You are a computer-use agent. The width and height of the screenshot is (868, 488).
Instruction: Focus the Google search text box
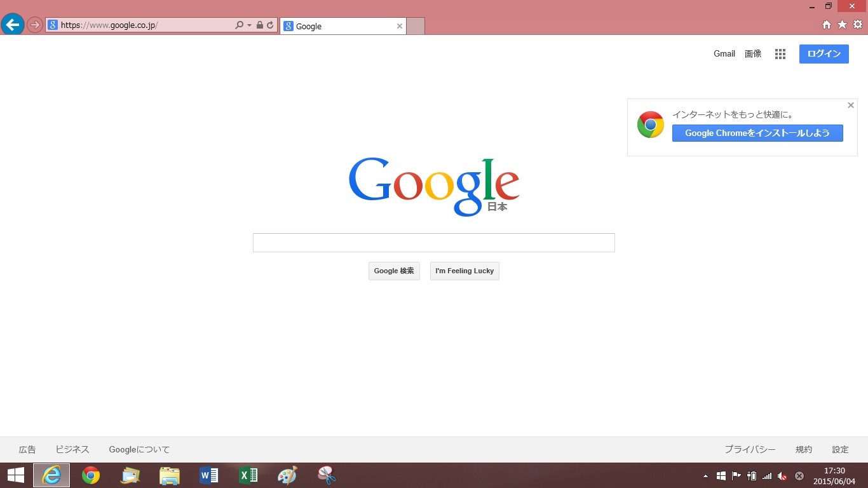click(434, 243)
